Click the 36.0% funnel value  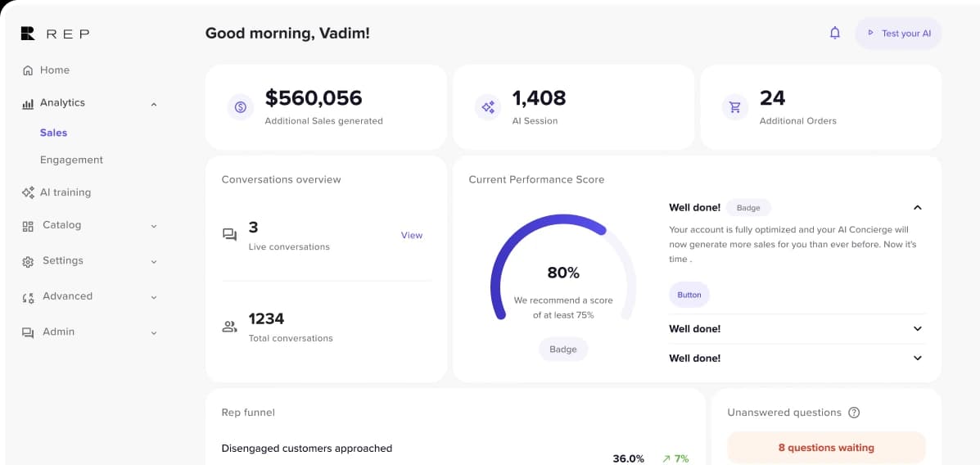pos(628,458)
